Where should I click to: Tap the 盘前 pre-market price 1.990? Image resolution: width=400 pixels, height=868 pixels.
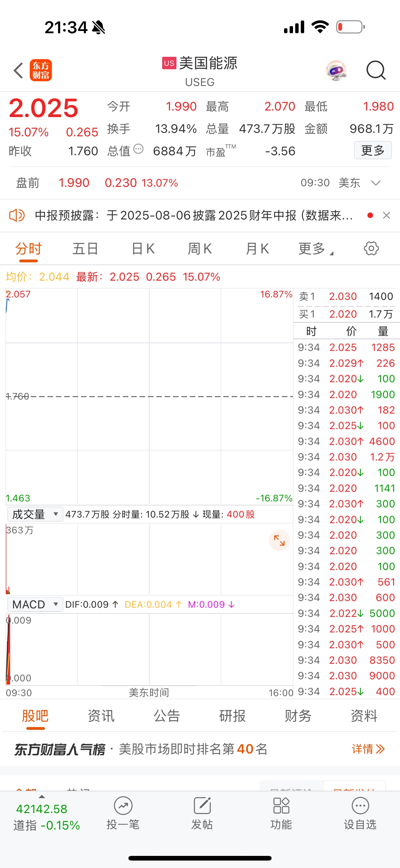74,183
